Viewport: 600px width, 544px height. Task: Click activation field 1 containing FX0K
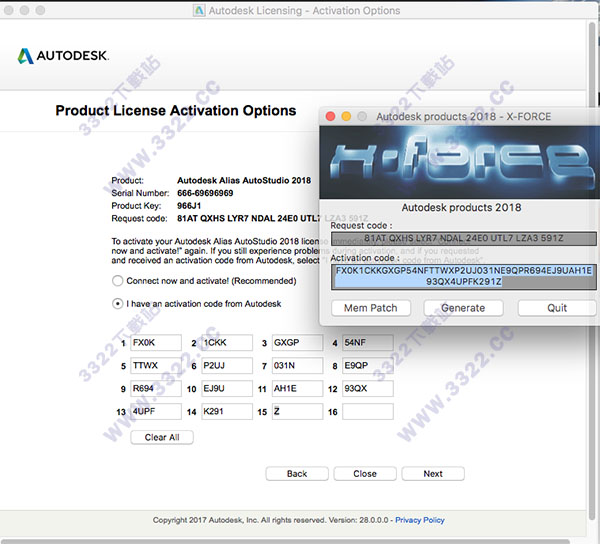[156, 343]
